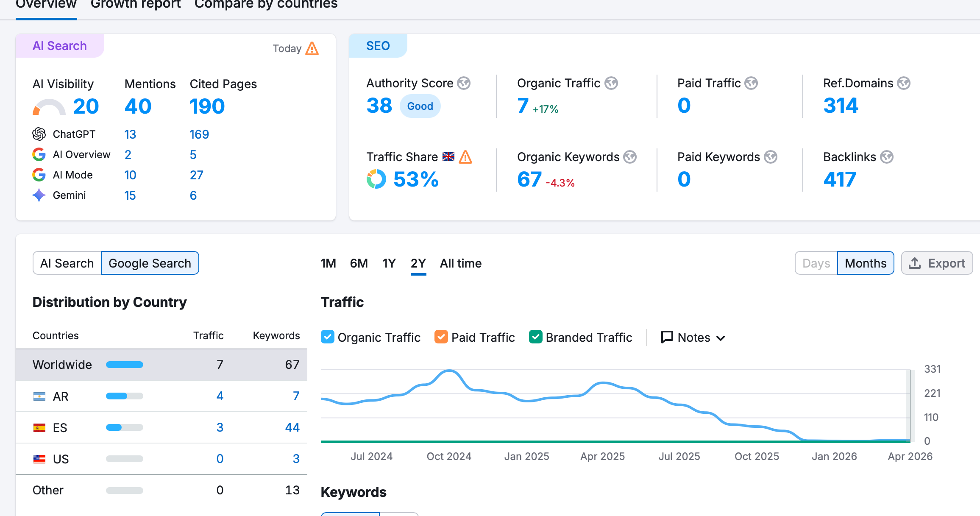Image resolution: width=980 pixels, height=516 pixels.
Task: Disable the Branded Traffic checkbox
Action: pyautogui.click(x=536, y=337)
